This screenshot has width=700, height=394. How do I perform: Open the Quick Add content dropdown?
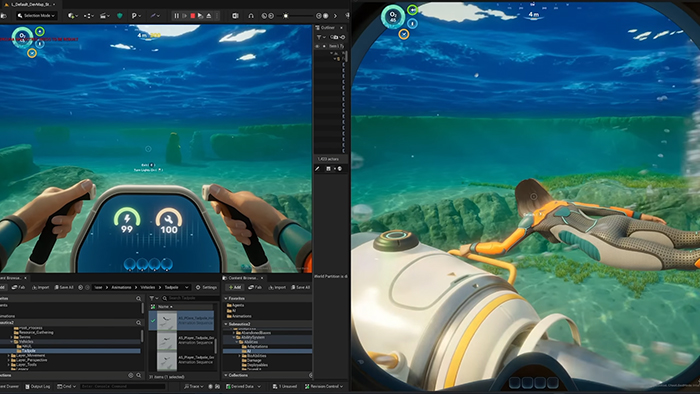click(x=72, y=16)
